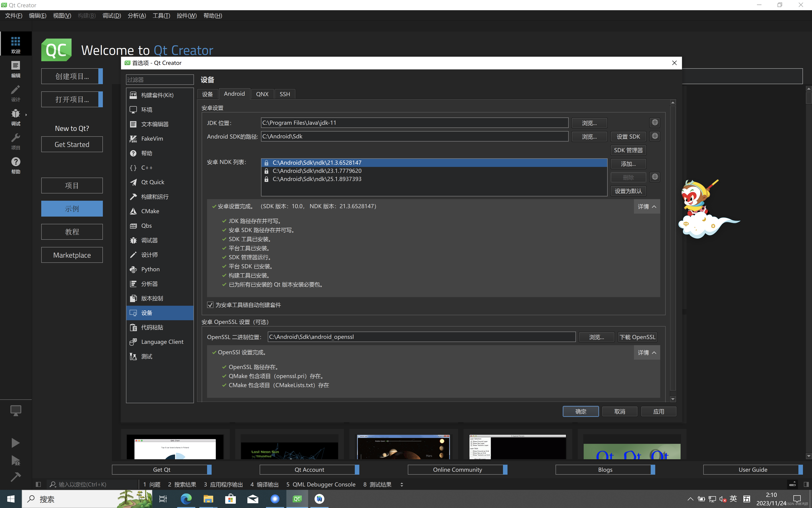This screenshot has height=508, width=812.
Task: Click 添加... NDK button
Action: 628,164
